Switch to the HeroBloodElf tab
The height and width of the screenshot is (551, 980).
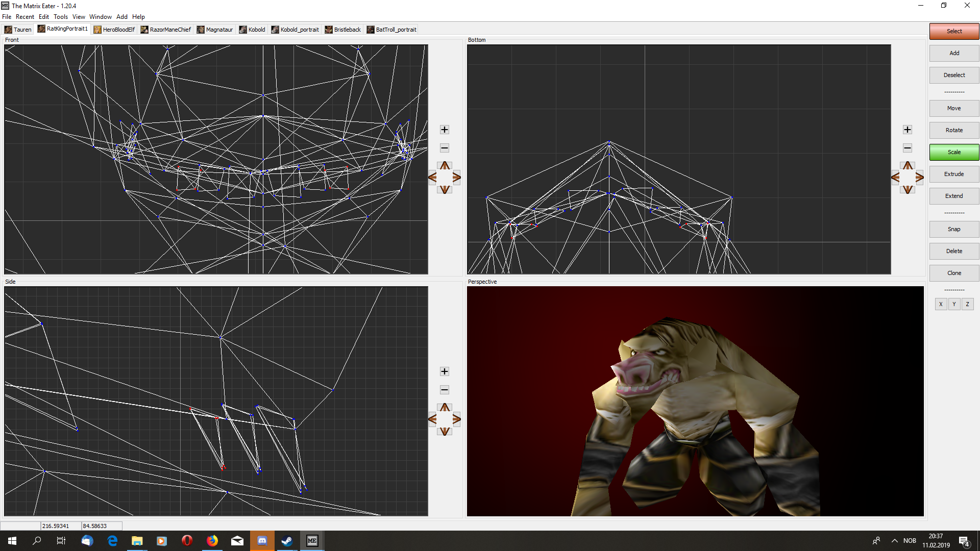[114, 30]
